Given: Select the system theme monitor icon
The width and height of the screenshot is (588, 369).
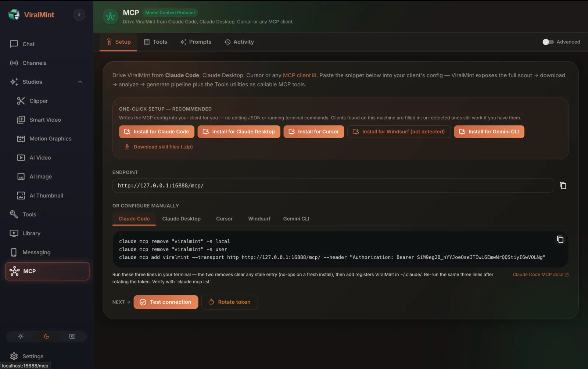Looking at the screenshot, I should coord(72,336).
